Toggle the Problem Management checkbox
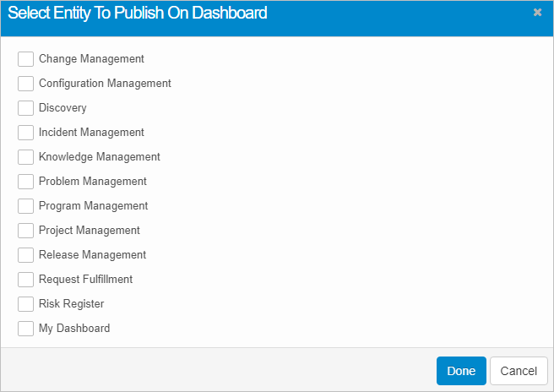This screenshot has width=554, height=392. click(25, 182)
